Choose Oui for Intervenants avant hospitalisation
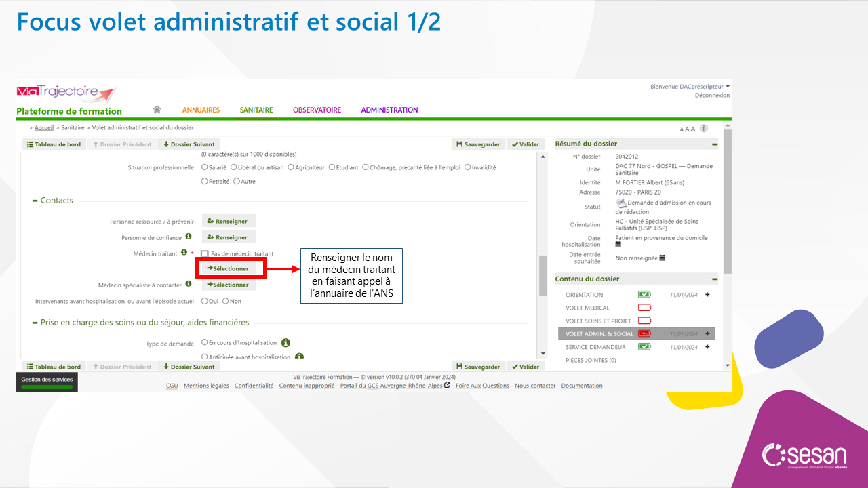 pyautogui.click(x=205, y=301)
